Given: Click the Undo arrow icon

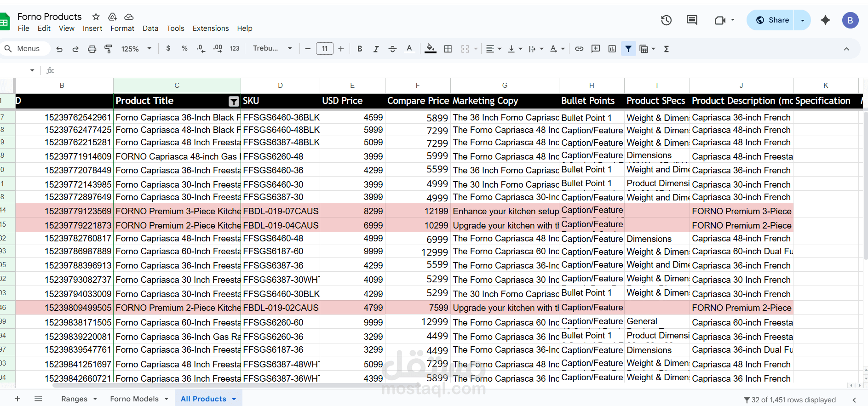Looking at the screenshot, I should point(59,49).
